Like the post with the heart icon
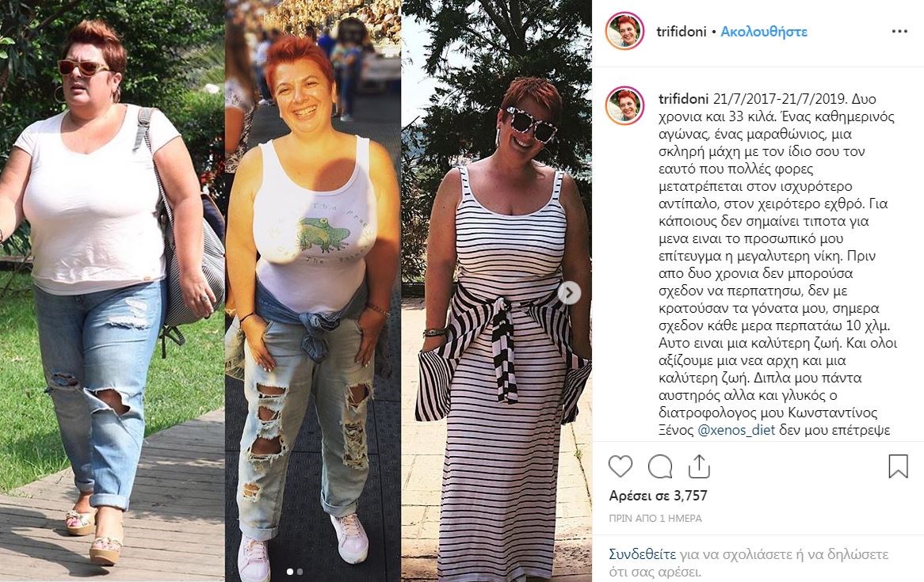The image size is (924, 582). [620, 466]
